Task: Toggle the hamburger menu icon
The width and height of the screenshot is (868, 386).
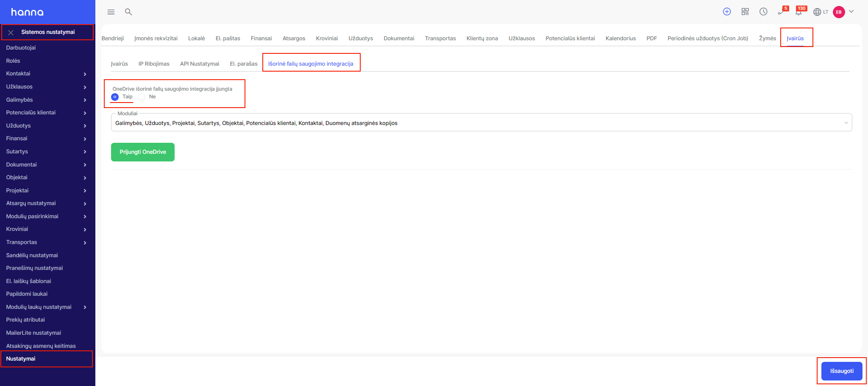Action: point(111,12)
